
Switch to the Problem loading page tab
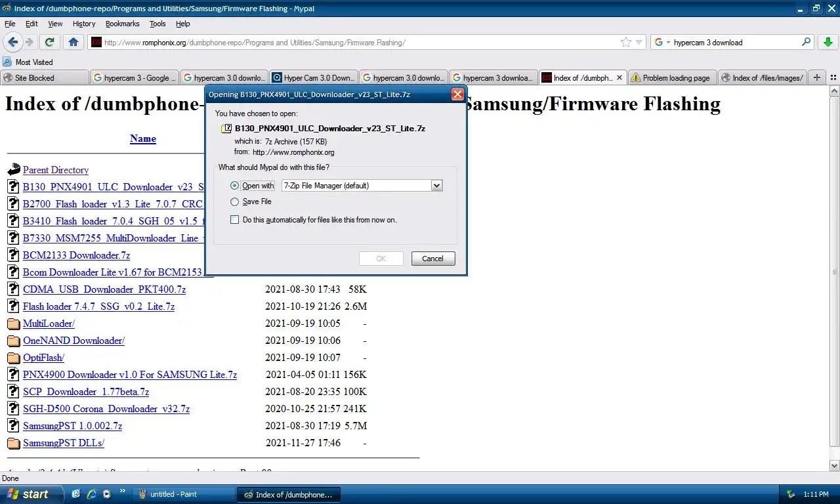671,77
